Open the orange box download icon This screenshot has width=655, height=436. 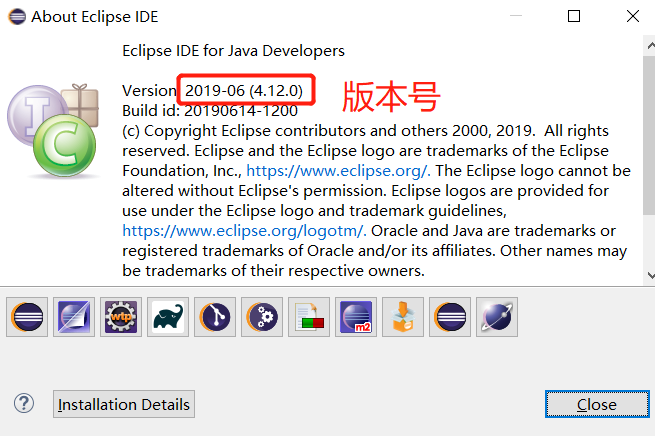403,317
